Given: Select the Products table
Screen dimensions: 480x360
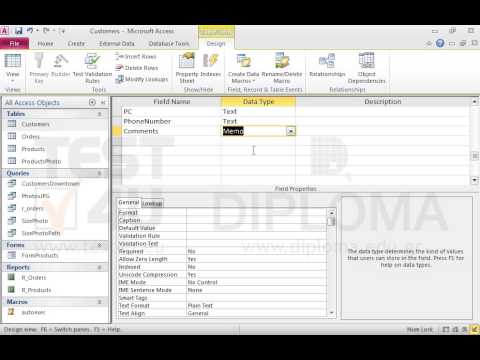Looking at the screenshot, I should click(33, 149).
